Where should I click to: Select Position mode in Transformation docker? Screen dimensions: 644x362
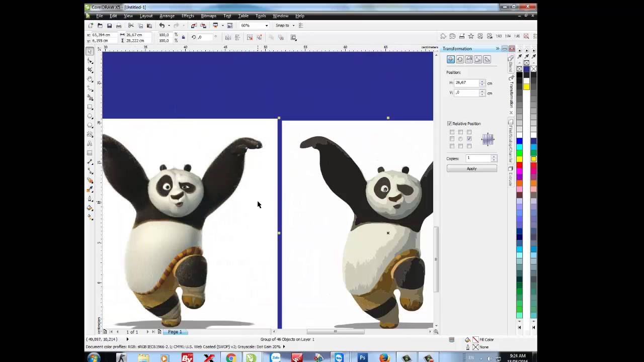(x=451, y=59)
